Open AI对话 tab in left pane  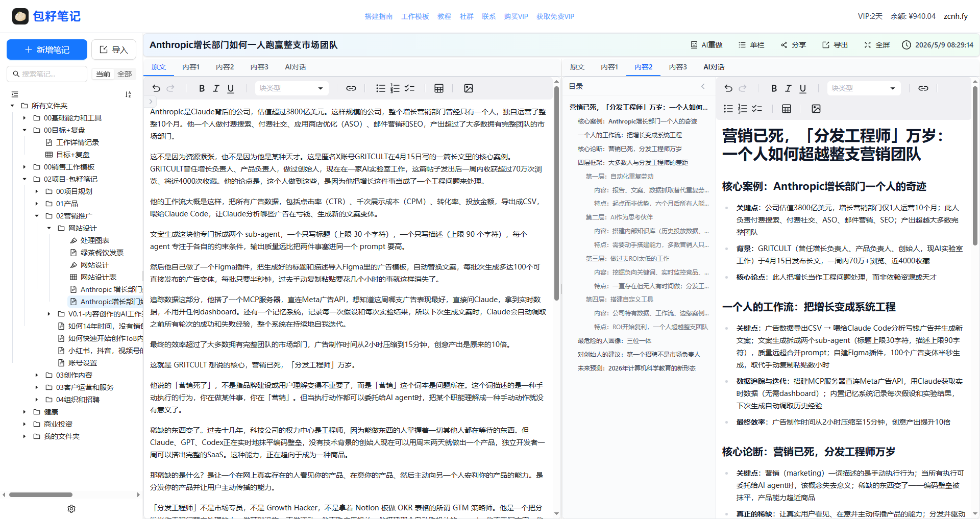click(x=296, y=67)
